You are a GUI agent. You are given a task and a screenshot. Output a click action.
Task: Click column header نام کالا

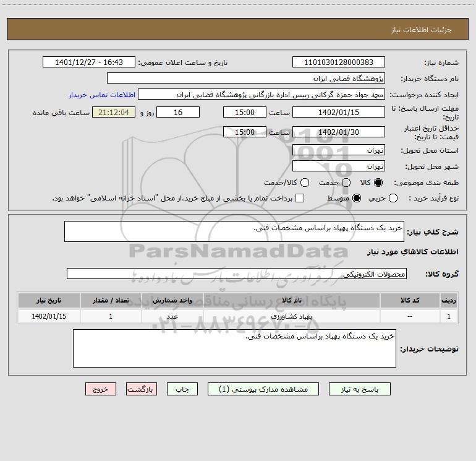(x=292, y=300)
